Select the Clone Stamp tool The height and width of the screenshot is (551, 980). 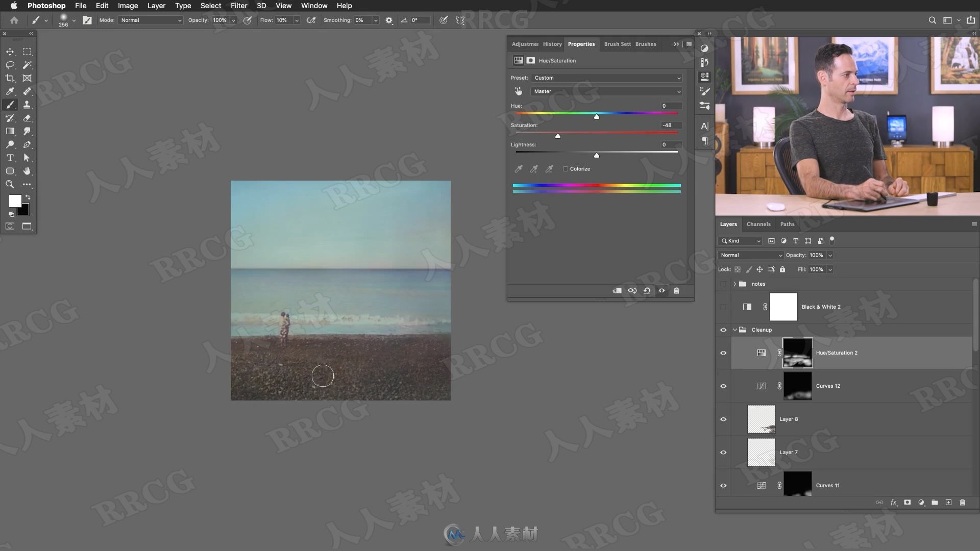[26, 105]
